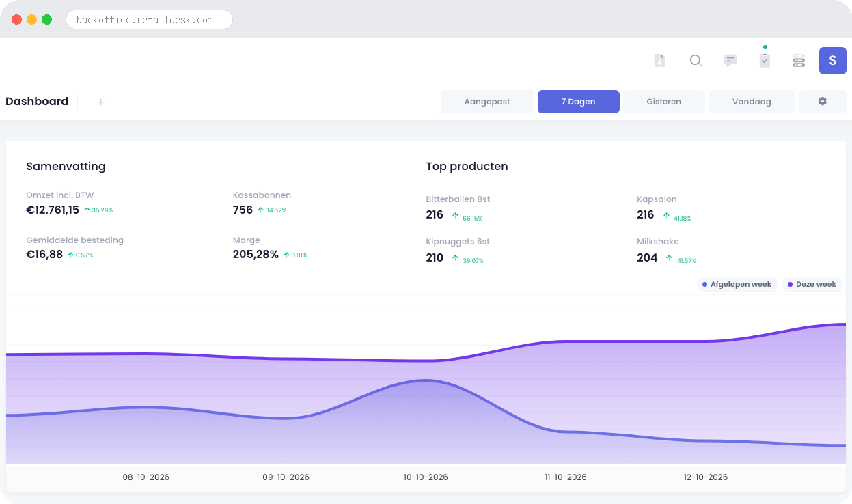
Task: Click the browser address bar backoffice.retaildesk.com
Action: [149, 20]
